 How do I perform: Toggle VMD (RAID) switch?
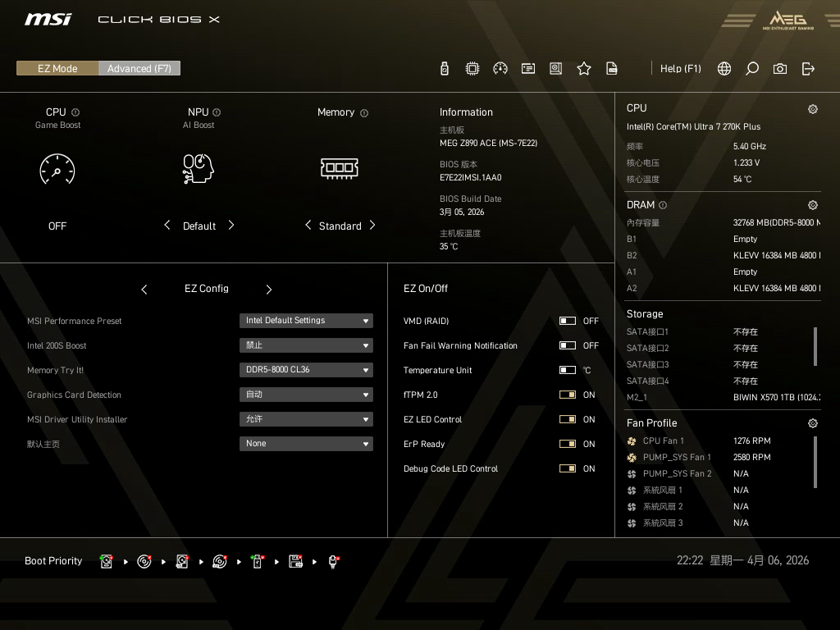coord(568,321)
